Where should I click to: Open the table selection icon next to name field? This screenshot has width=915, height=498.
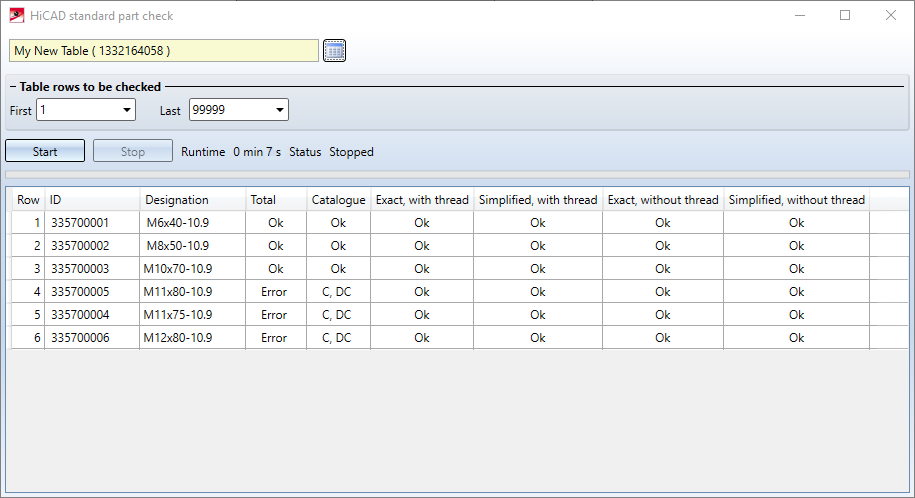coord(334,51)
